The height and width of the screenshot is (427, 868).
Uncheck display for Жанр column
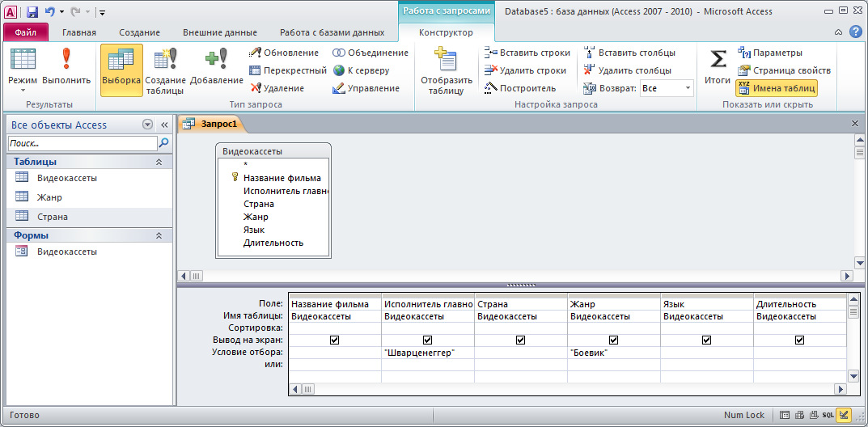613,340
